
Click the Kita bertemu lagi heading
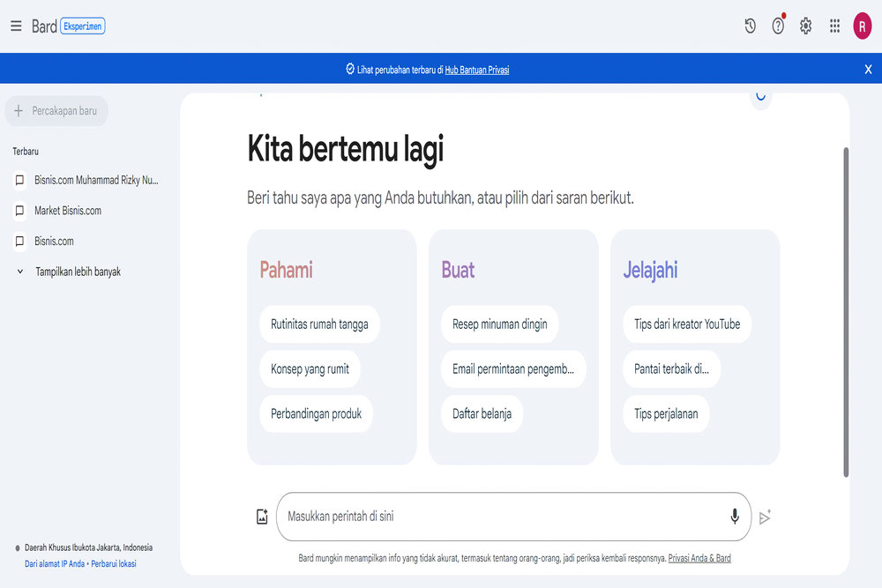pyautogui.click(x=346, y=150)
